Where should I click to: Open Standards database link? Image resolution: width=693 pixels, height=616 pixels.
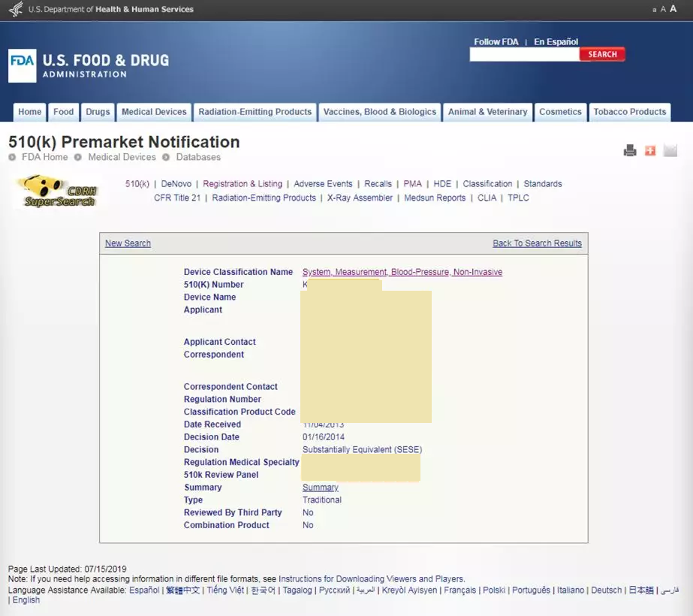click(x=543, y=184)
